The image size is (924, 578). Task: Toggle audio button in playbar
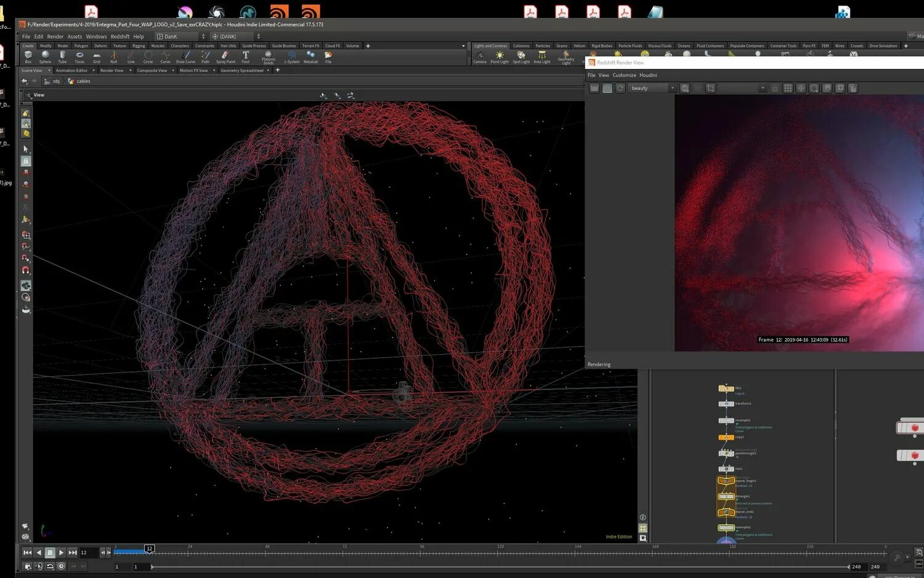click(x=39, y=566)
